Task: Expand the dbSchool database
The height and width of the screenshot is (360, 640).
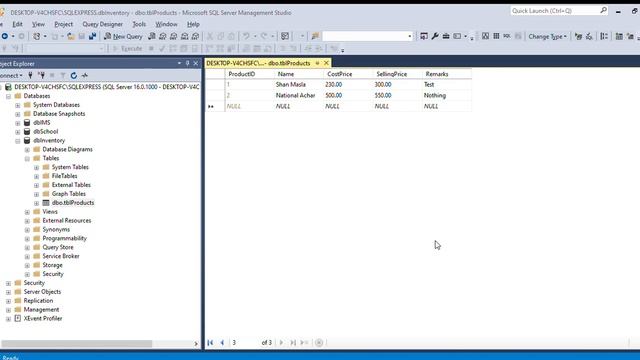Action: click(x=18, y=132)
